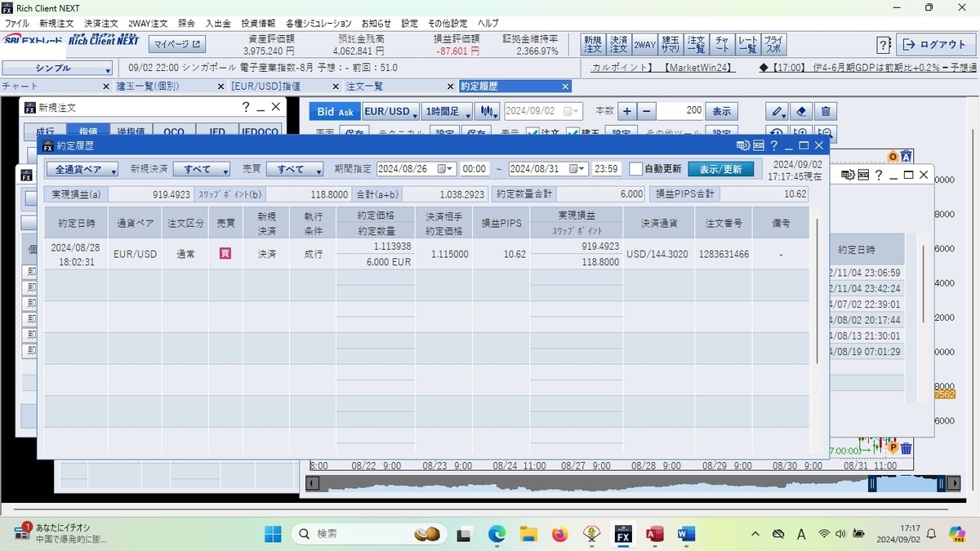Viewport: 980px width, 551px height.
Task: Open the 2WAY toolbar button
Action: (x=644, y=44)
